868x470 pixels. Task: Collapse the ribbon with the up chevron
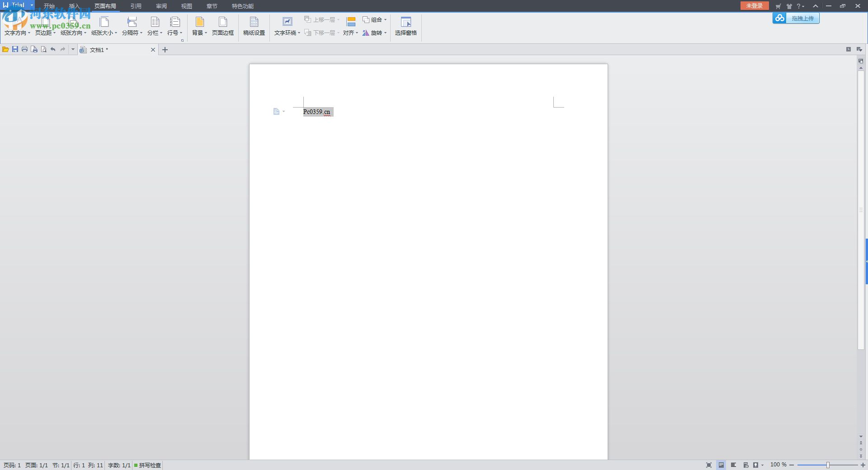click(815, 6)
